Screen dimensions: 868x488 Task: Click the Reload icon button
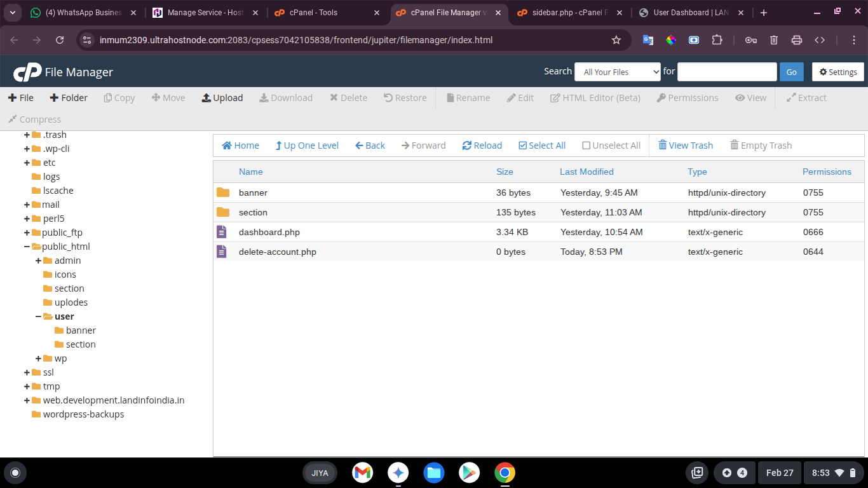tap(467, 146)
